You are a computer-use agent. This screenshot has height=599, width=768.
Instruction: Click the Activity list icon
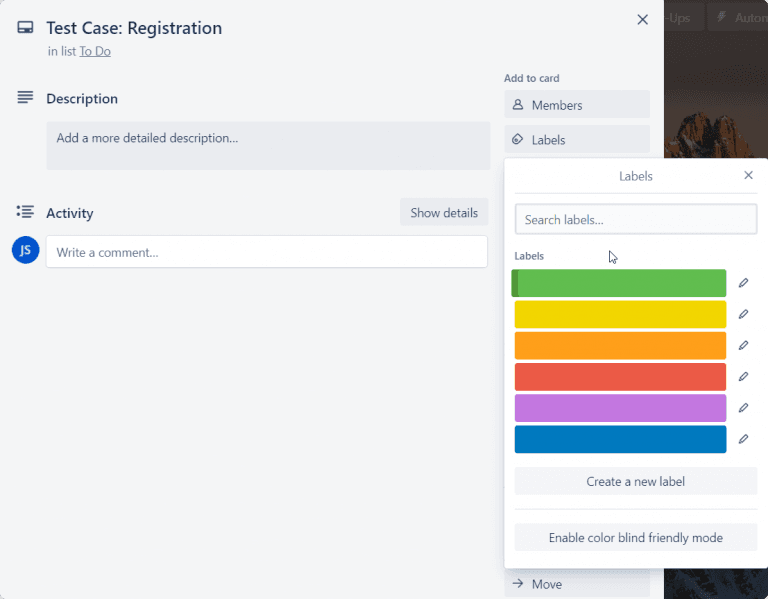25,212
